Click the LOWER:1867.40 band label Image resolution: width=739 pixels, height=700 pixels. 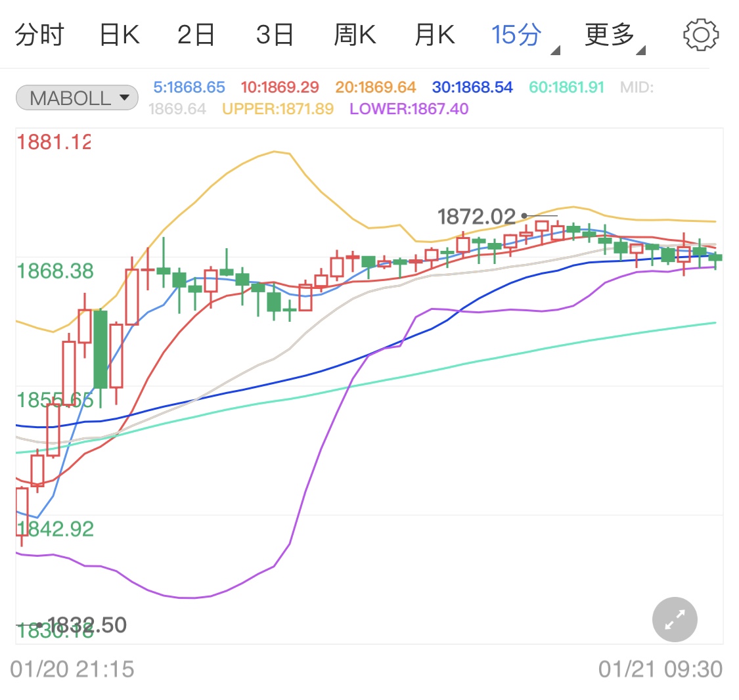pyautogui.click(x=409, y=109)
